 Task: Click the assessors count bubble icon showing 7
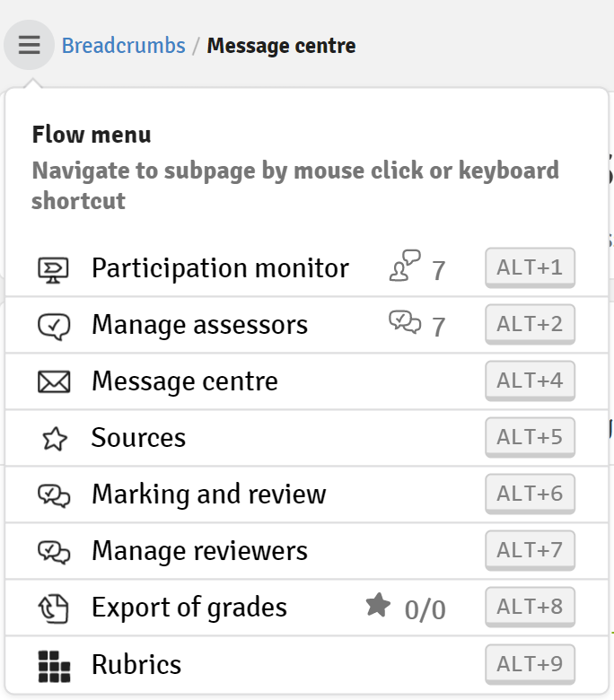click(405, 322)
